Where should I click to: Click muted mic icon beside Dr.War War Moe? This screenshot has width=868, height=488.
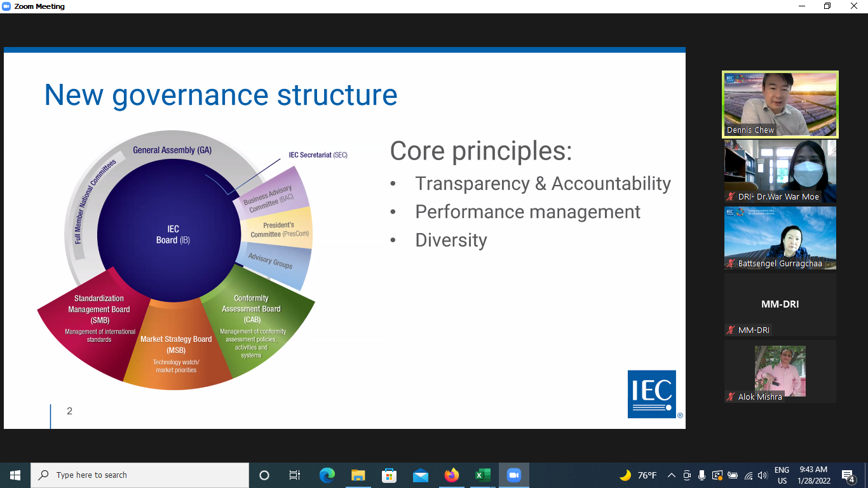731,197
